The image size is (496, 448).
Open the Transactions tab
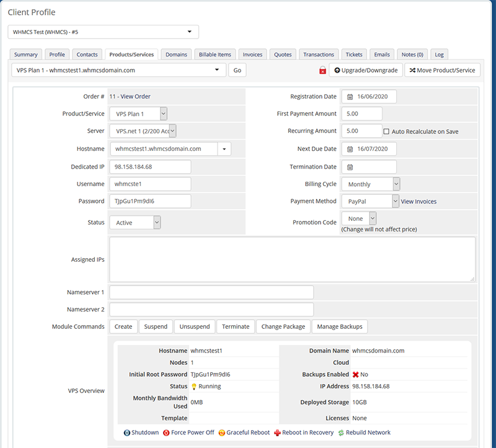coord(319,55)
